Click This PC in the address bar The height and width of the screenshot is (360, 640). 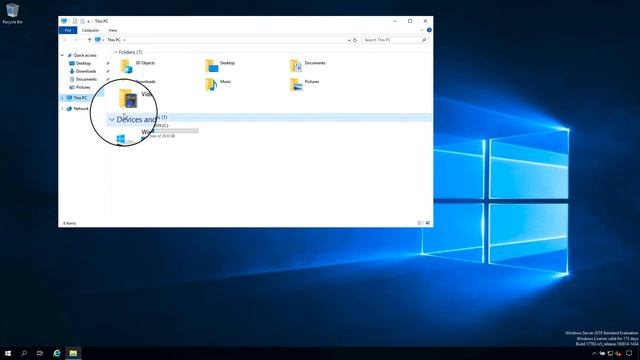114,40
